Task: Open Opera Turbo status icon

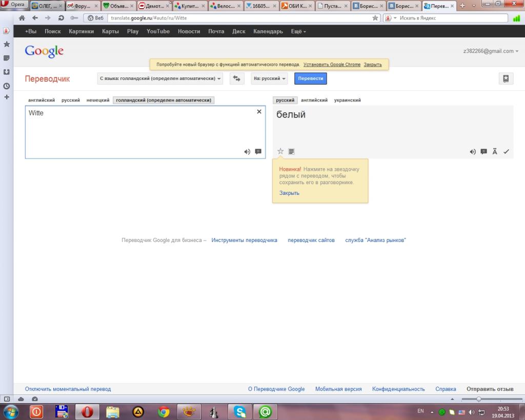Action: click(34, 399)
